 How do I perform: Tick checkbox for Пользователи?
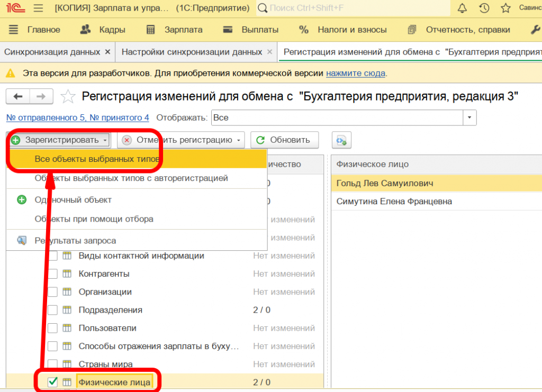click(52, 328)
